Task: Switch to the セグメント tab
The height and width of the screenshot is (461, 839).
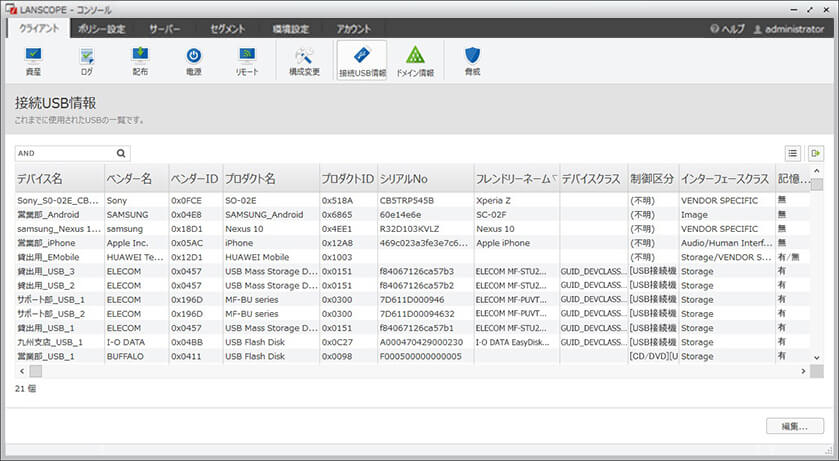Action: [227, 29]
